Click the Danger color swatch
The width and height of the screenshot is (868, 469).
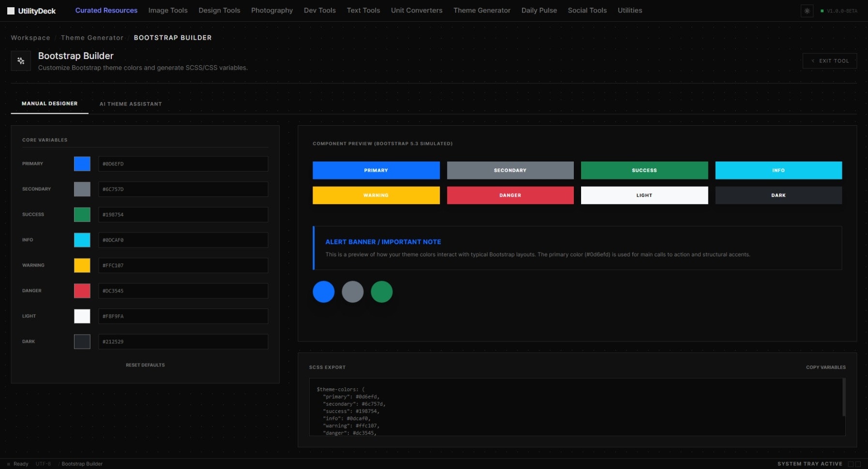[x=82, y=291]
